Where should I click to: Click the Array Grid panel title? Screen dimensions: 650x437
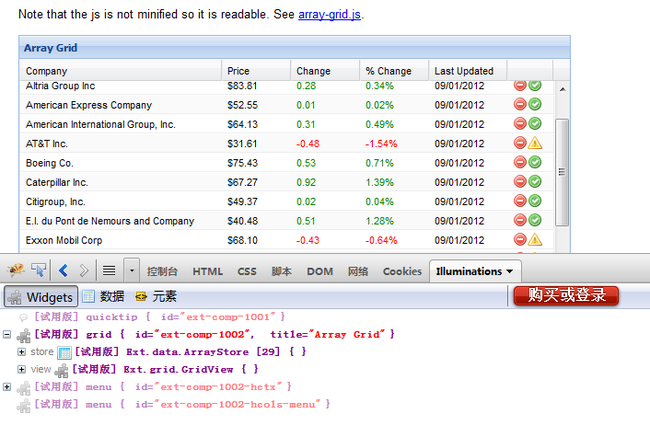pos(51,48)
